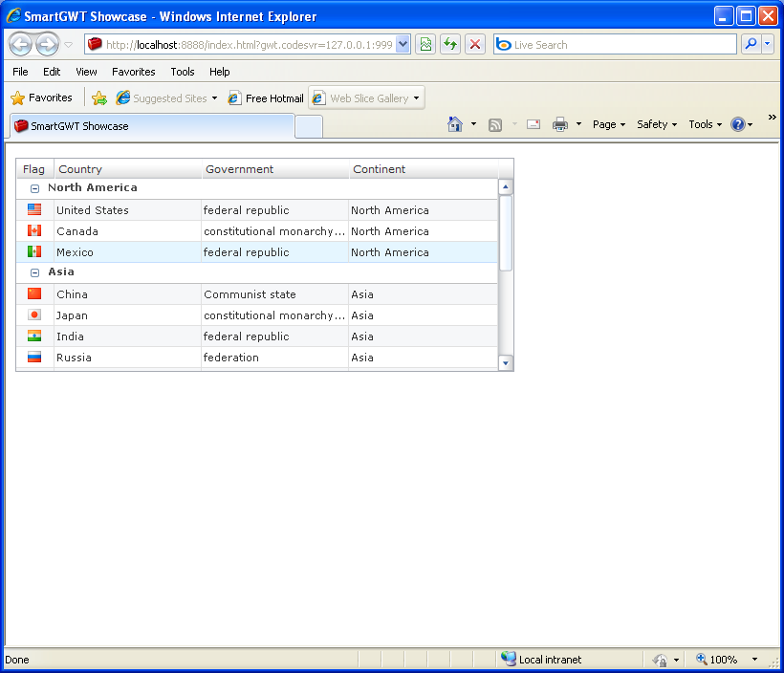Click the blue Help question icon
This screenshot has width=784, height=673.
pos(738,124)
